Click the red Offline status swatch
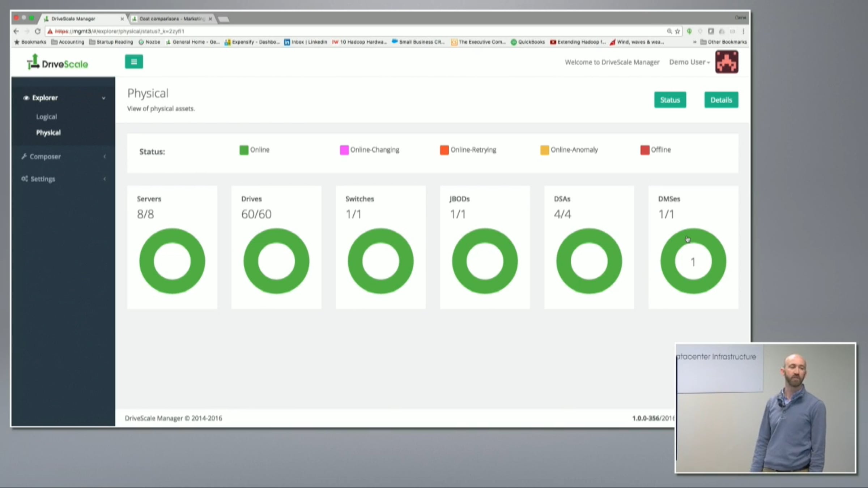Image resolution: width=868 pixels, height=488 pixels. [645, 150]
